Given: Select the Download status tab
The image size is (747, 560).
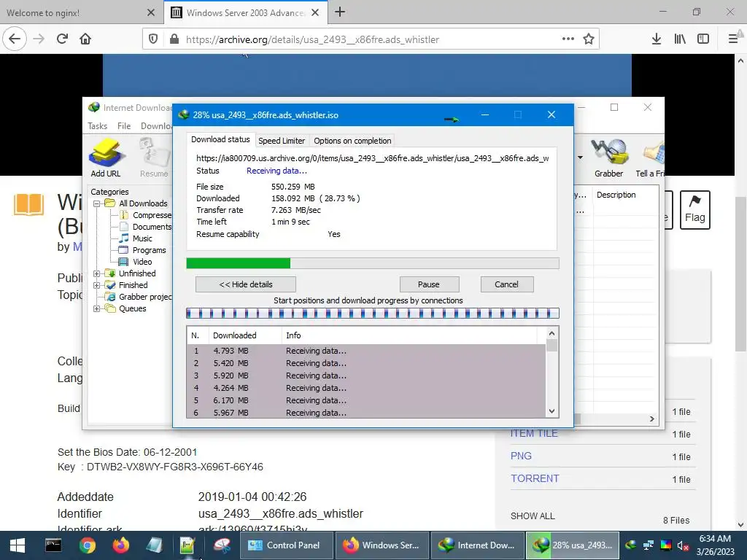Looking at the screenshot, I should (220, 139).
